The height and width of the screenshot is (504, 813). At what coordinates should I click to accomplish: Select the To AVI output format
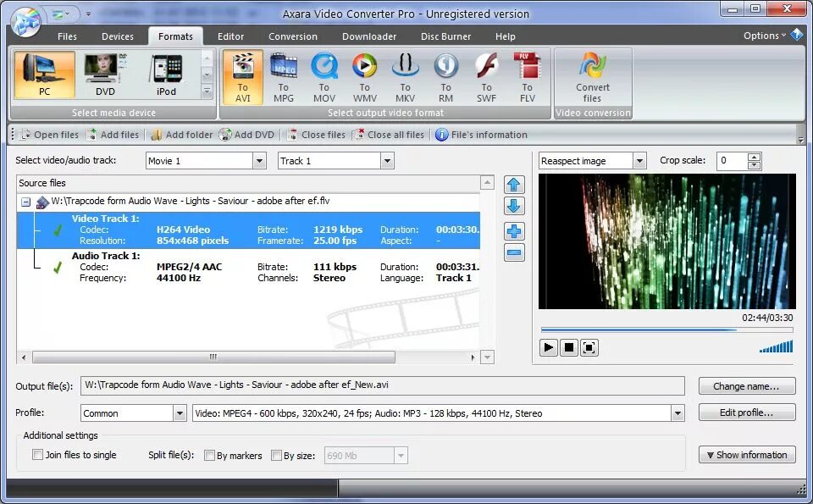243,76
